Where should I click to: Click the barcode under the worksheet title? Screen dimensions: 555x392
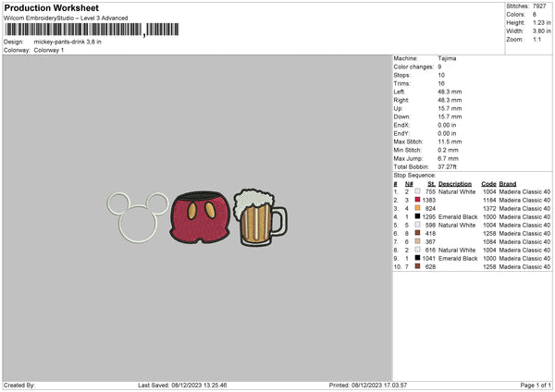92,30
